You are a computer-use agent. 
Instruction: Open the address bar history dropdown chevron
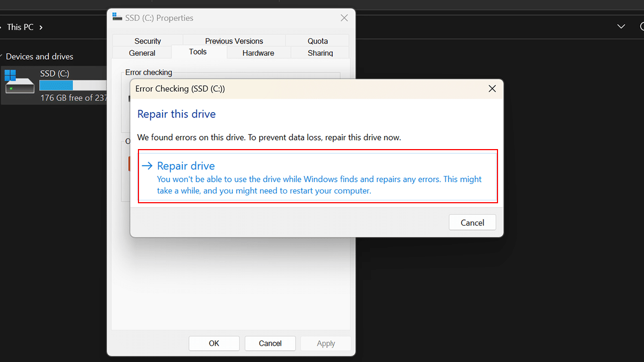pos(621,27)
